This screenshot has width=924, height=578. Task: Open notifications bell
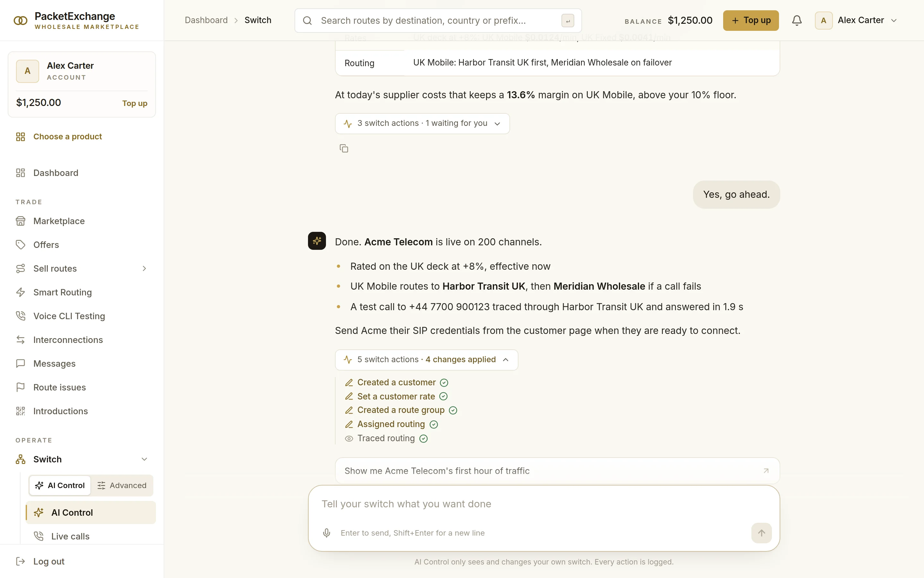click(x=797, y=20)
